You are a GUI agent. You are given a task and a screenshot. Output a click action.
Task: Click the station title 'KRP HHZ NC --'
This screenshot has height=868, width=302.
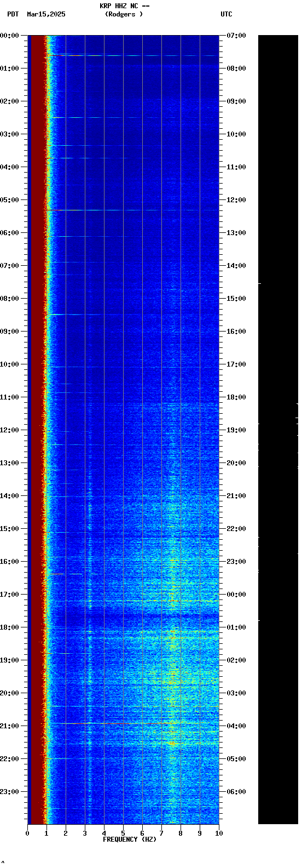coord(124,6)
